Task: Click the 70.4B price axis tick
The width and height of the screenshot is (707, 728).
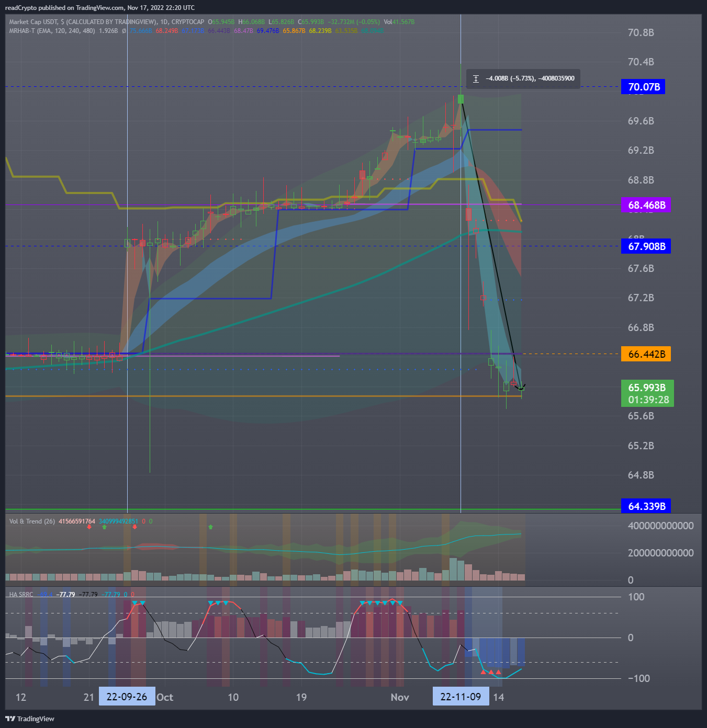Action: point(641,62)
